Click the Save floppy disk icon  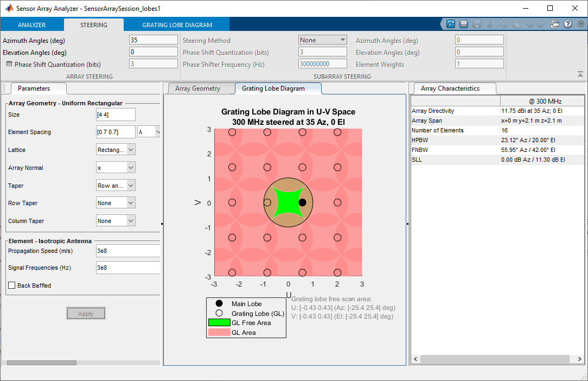(x=477, y=24)
